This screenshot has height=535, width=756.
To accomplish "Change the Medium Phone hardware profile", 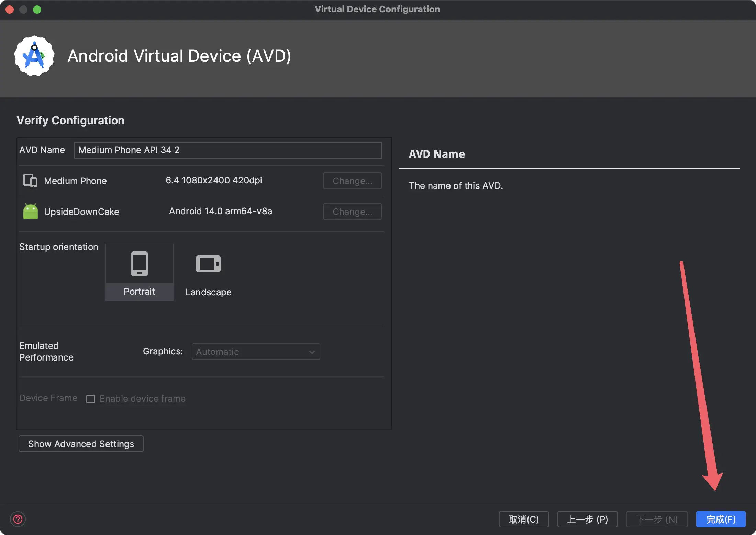I will point(352,181).
